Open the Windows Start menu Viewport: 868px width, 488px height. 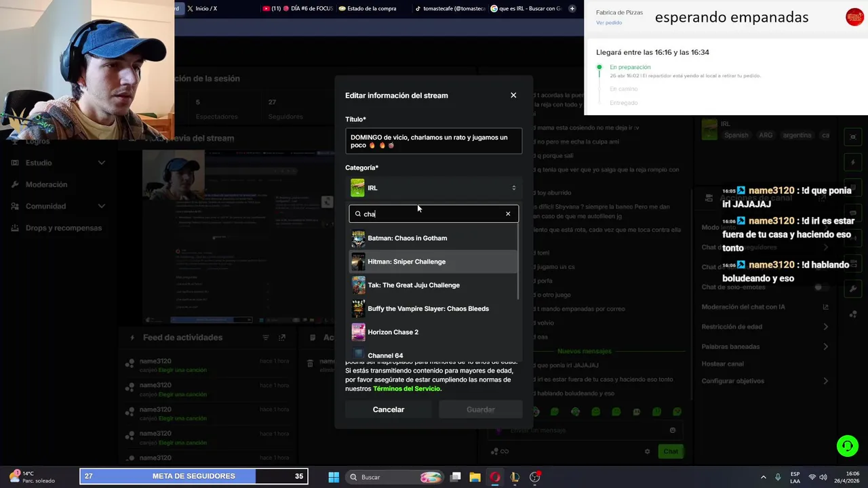coord(334,477)
